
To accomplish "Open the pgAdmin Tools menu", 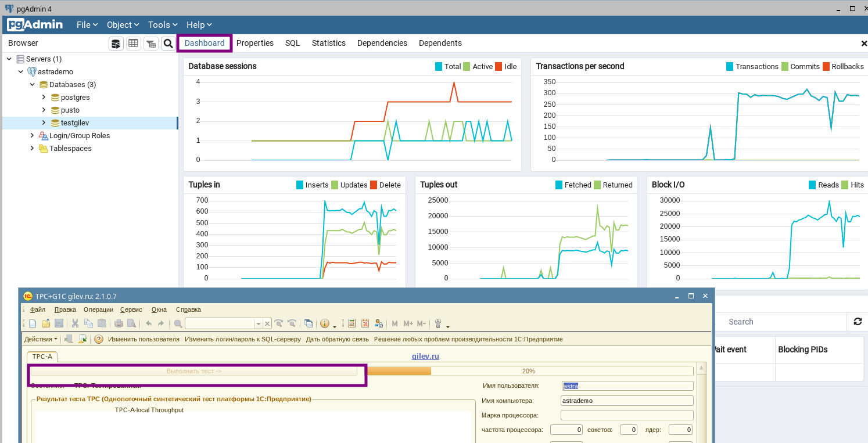I will [163, 25].
